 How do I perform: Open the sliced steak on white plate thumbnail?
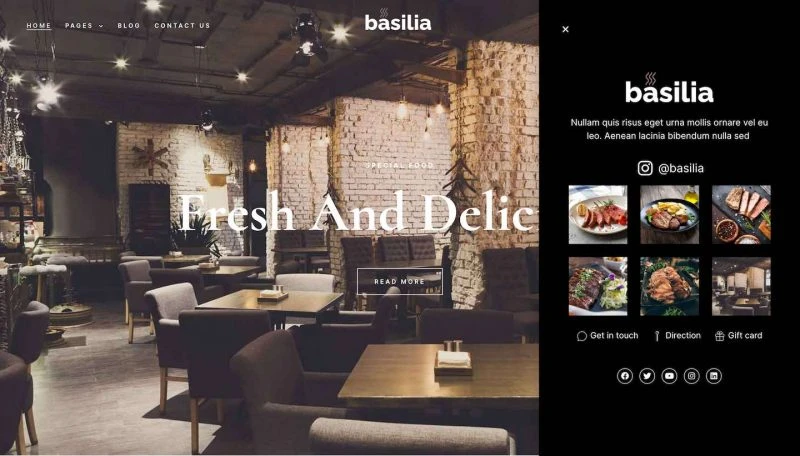point(598,214)
